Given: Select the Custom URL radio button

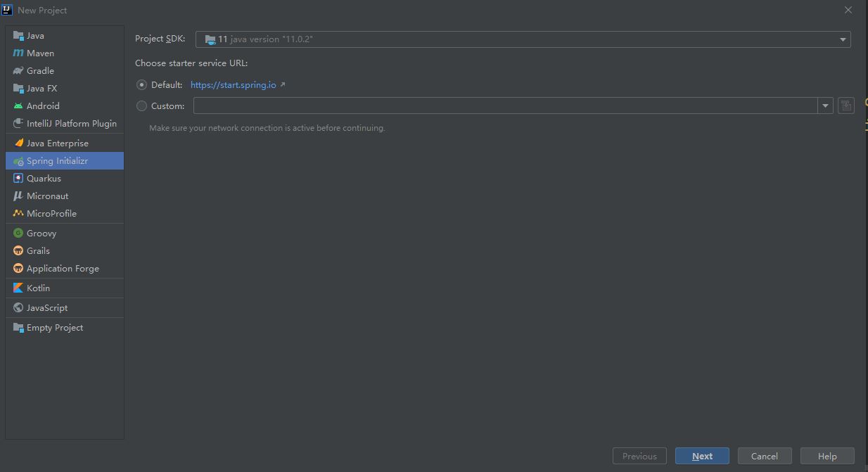Looking at the screenshot, I should 142,106.
